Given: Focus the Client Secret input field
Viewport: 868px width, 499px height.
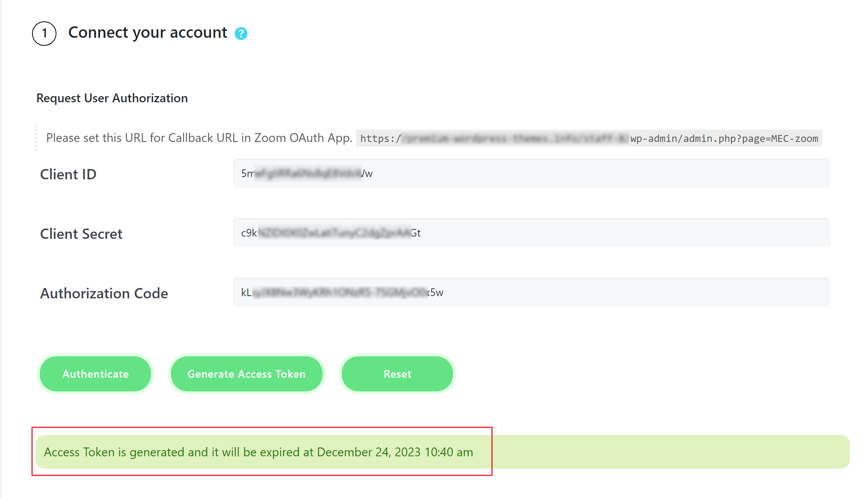Looking at the screenshot, I should [x=531, y=233].
